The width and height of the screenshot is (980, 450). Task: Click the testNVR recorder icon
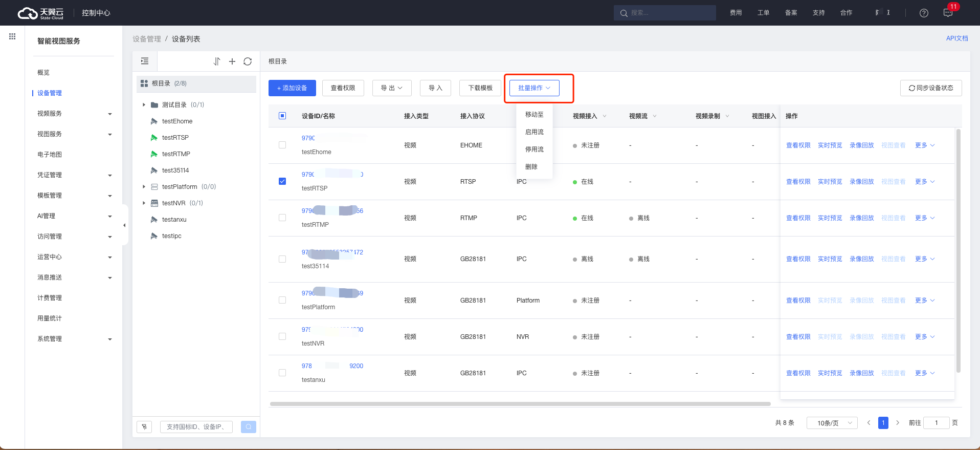pos(154,203)
